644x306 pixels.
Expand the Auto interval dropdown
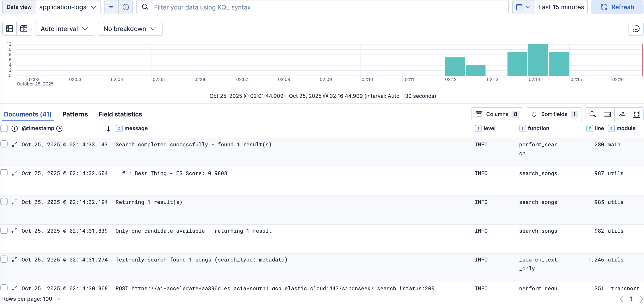click(x=64, y=29)
